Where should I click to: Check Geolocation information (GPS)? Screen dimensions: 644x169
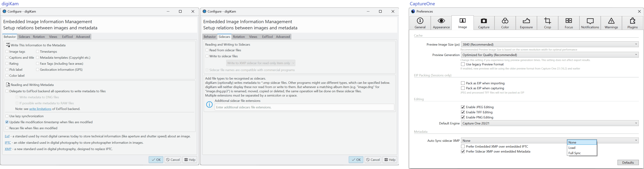pos(38,70)
